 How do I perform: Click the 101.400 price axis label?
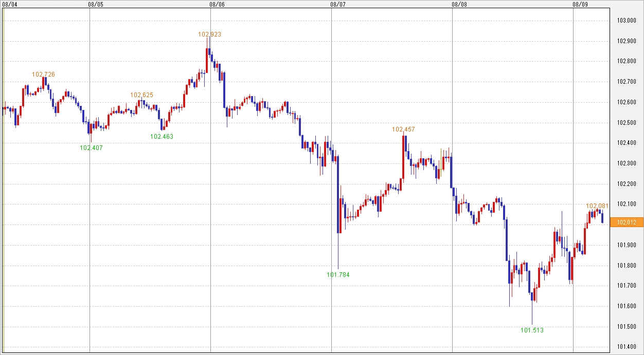click(626, 347)
